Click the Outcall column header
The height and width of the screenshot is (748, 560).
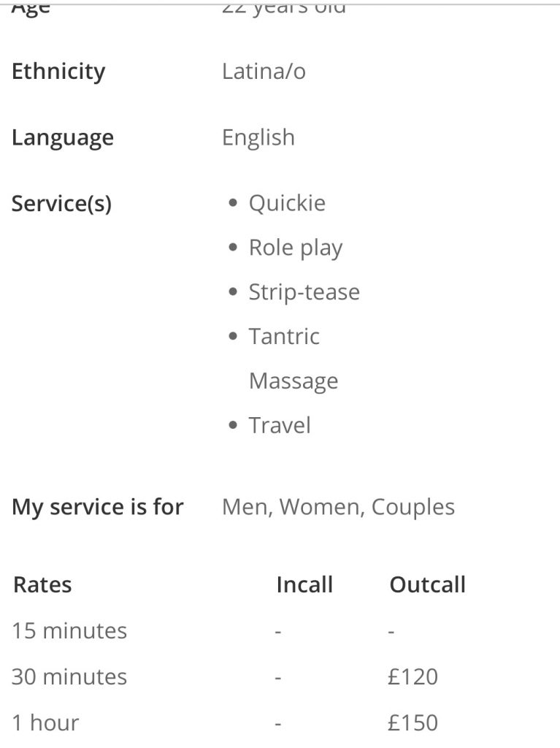(427, 584)
